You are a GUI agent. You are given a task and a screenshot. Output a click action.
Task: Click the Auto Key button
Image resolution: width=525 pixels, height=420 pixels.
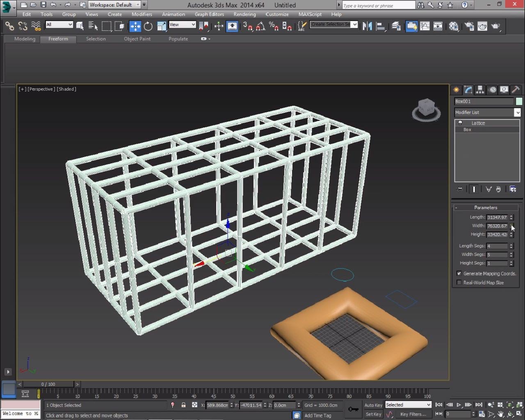[373, 405]
